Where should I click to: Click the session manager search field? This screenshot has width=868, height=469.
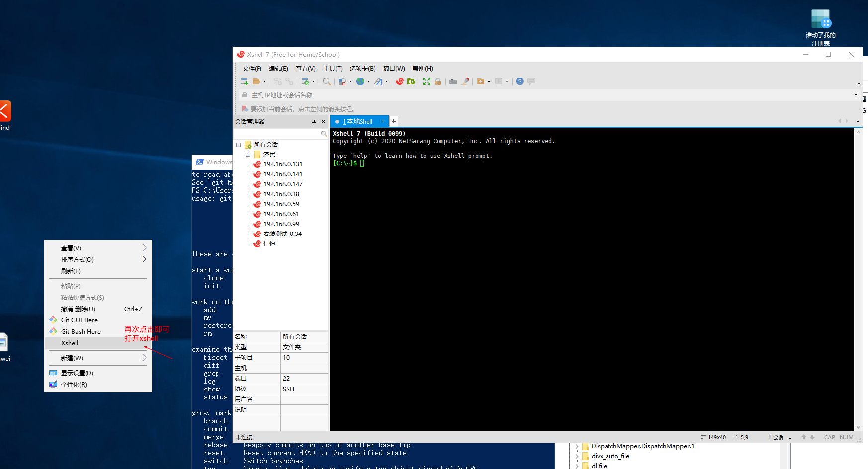point(277,134)
